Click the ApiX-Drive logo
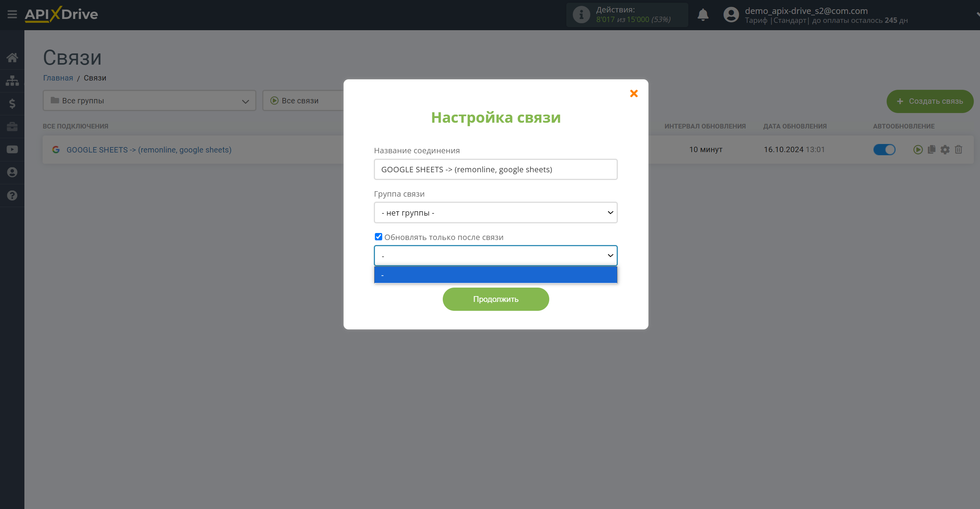Image resolution: width=980 pixels, height=509 pixels. (61, 14)
